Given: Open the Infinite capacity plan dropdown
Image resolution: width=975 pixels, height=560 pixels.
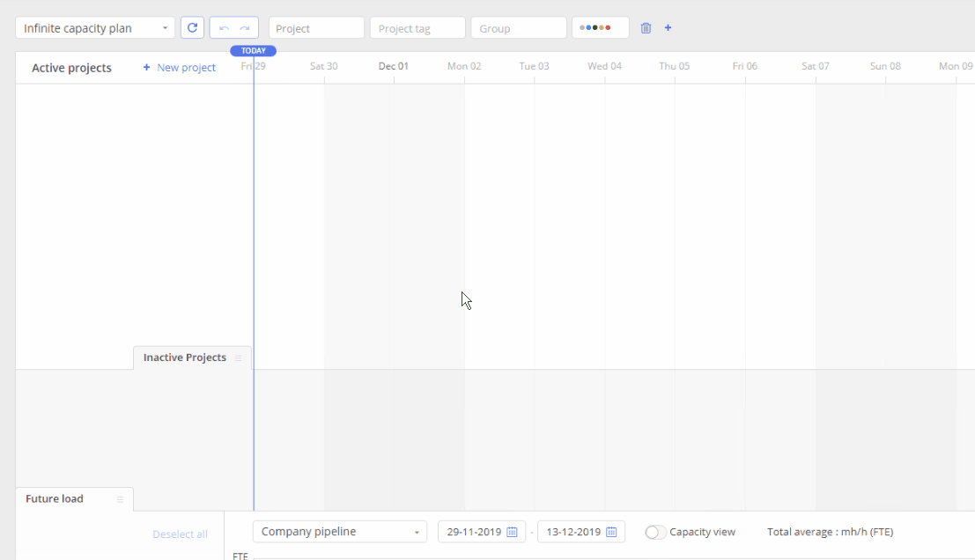Looking at the screenshot, I should tap(95, 28).
